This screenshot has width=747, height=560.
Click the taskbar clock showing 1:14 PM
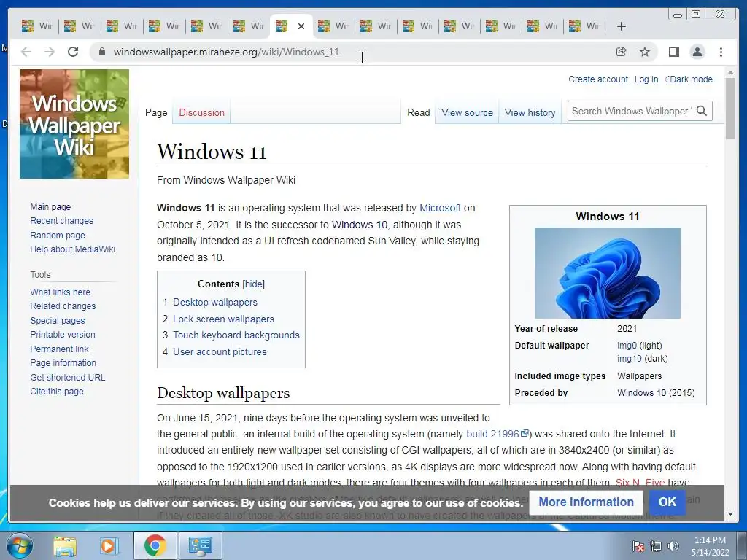pos(710,546)
